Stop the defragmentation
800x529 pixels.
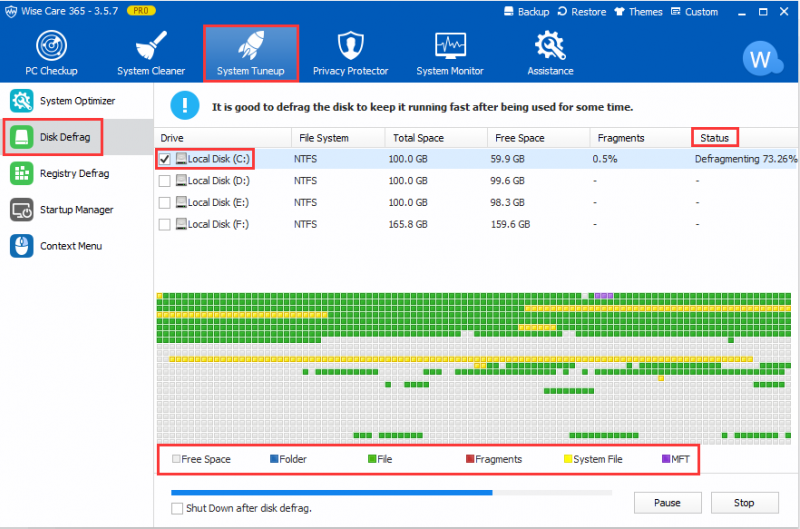744,502
